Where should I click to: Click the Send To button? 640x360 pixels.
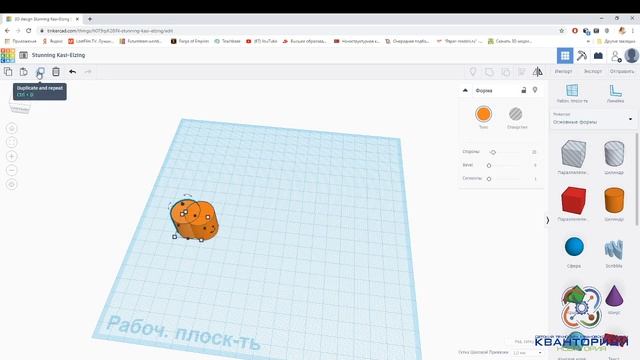[622, 71]
